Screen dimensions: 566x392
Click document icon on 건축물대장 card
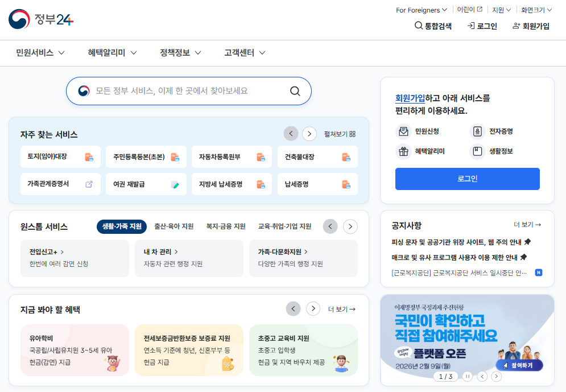click(x=346, y=157)
